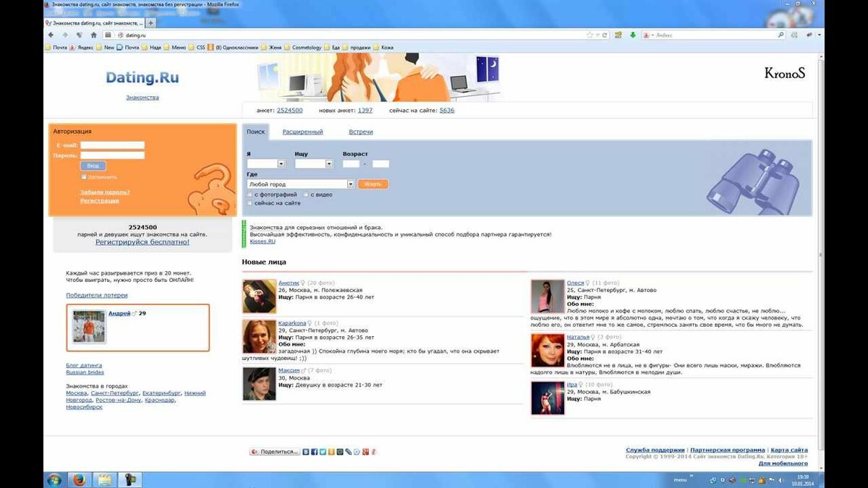The width and height of the screenshot is (868, 488).
Task: Open the 'Ищу' dropdown
Action: coord(314,164)
